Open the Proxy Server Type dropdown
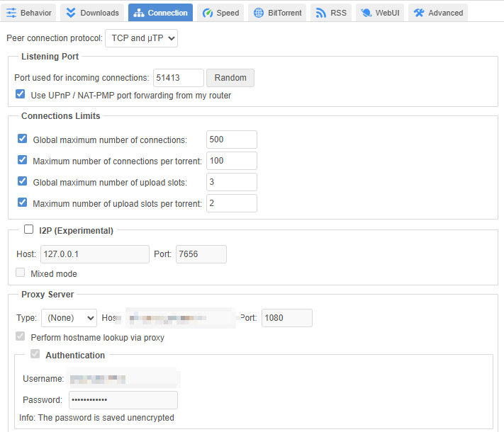 pyautogui.click(x=69, y=318)
